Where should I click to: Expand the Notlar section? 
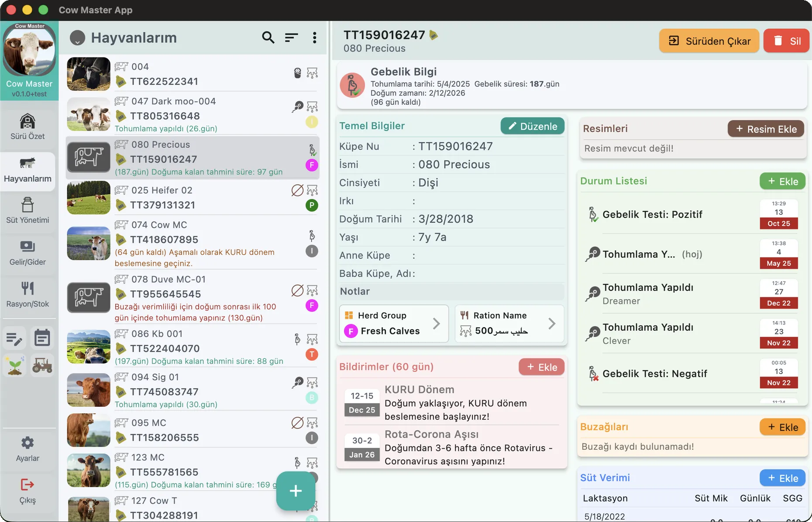pyautogui.click(x=451, y=291)
